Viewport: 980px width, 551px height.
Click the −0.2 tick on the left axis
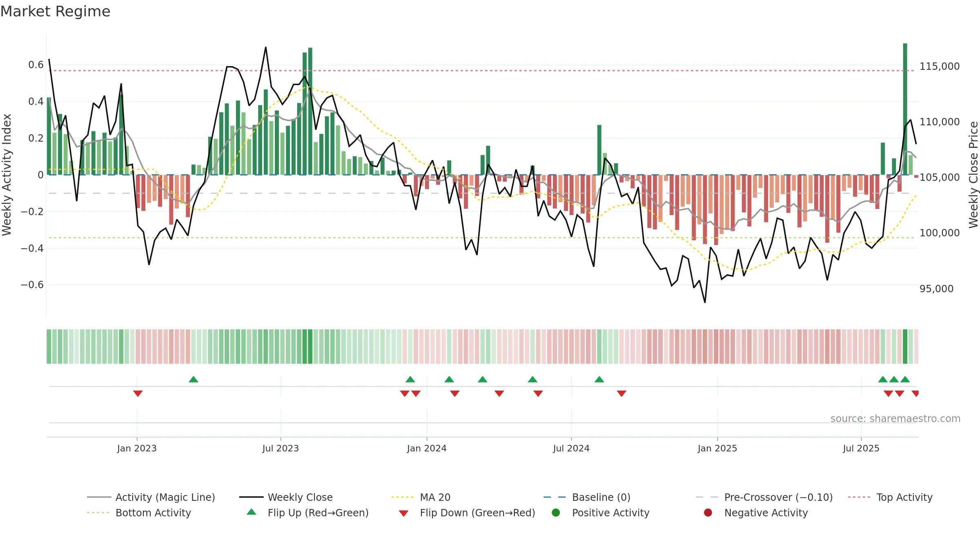tap(32, 211)
